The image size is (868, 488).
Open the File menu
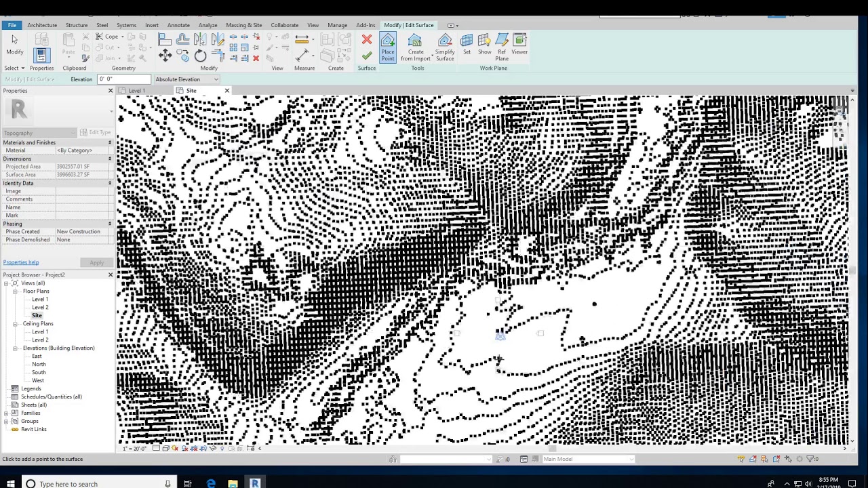[12, 25]
